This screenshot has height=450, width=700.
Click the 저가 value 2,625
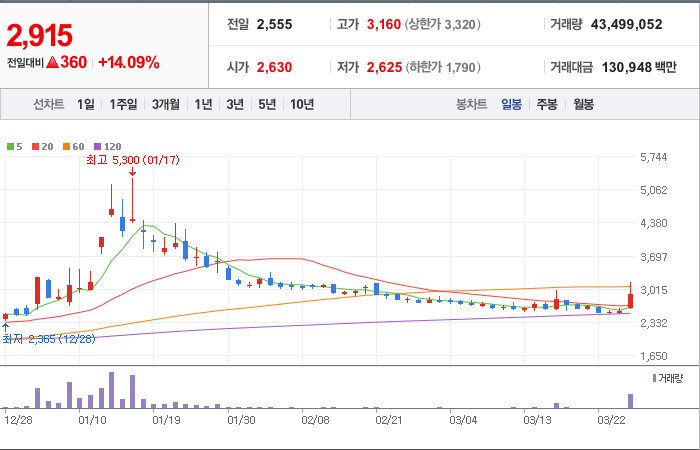[x=384, y=67]
